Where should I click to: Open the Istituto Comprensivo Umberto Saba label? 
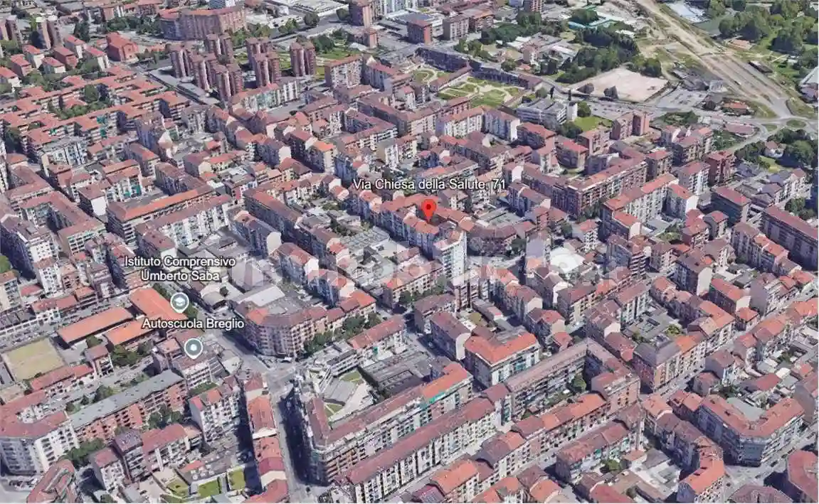(x=179, y=268)
